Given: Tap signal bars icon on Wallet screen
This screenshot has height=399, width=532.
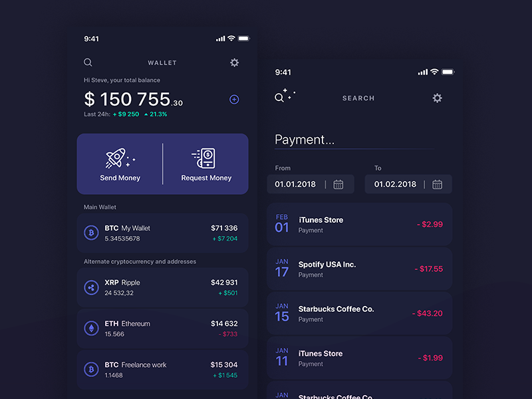Looking at the screenshot, I should (221, 39).
